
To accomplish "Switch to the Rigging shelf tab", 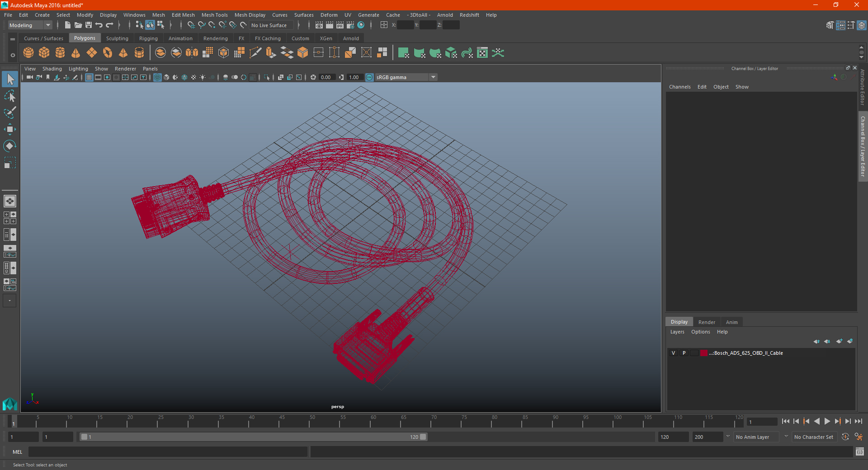I will 148,38.
